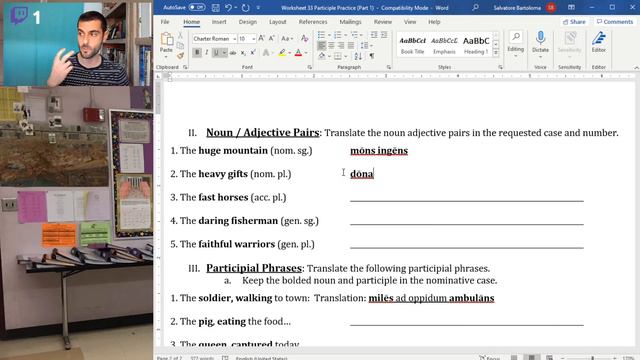The height and width of the screenshot is (360, 640).
Task: Collapse the ribbon with the chevron
Action: (x=636, y=67)
